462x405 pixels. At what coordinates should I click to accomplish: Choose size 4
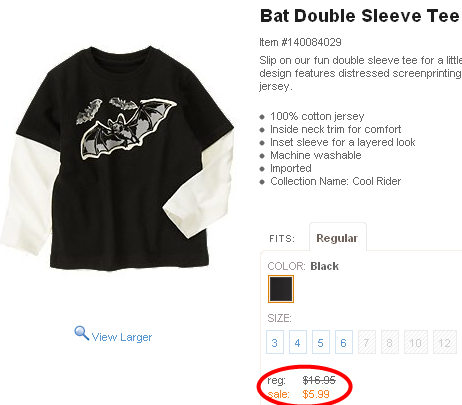[x=298, y=342]
